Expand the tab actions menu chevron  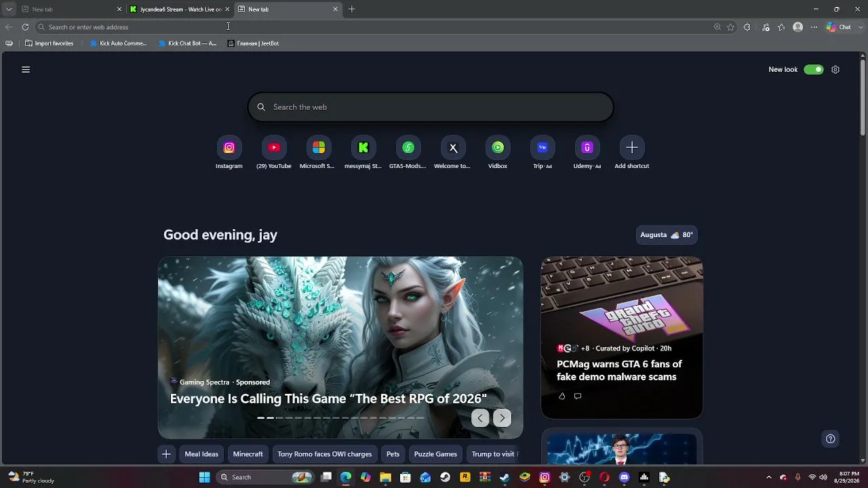(x=9, y=9)
